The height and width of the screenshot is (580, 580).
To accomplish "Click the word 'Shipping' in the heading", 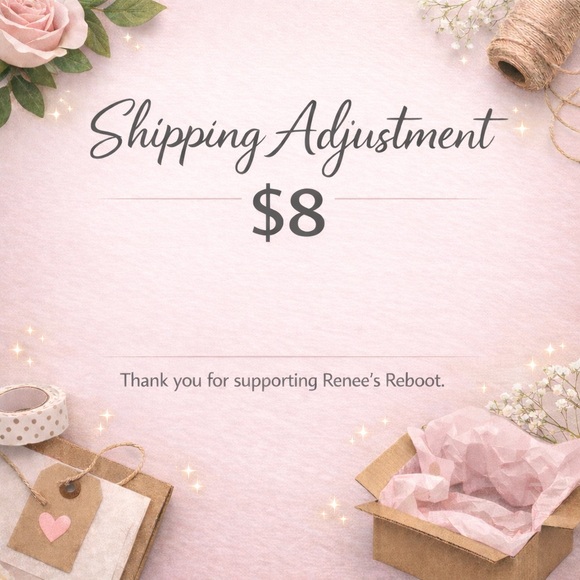I will [x=176, y=135].
